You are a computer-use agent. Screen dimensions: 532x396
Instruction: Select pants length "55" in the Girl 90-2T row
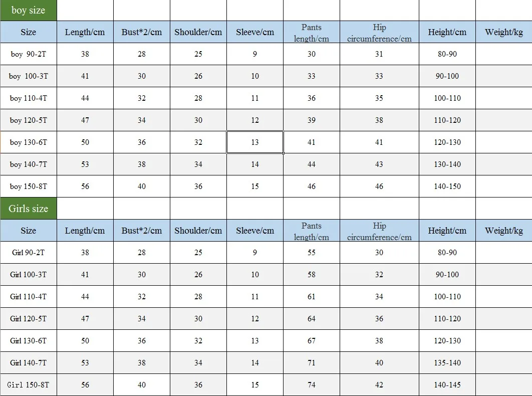point(312,252)
